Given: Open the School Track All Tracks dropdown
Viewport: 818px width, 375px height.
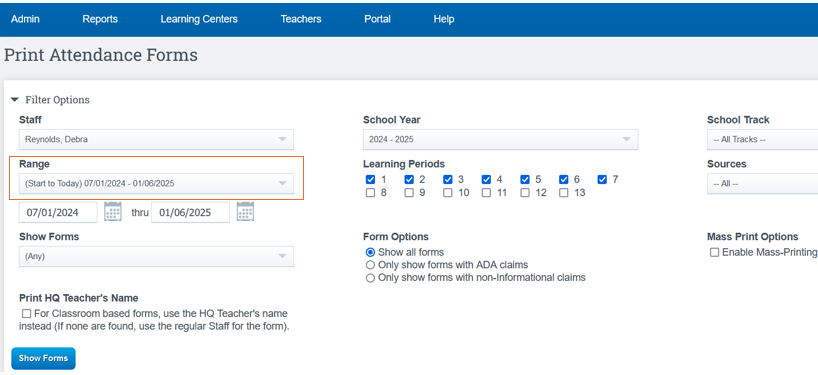Looking at the screenshot, I should tap(762, 140).
